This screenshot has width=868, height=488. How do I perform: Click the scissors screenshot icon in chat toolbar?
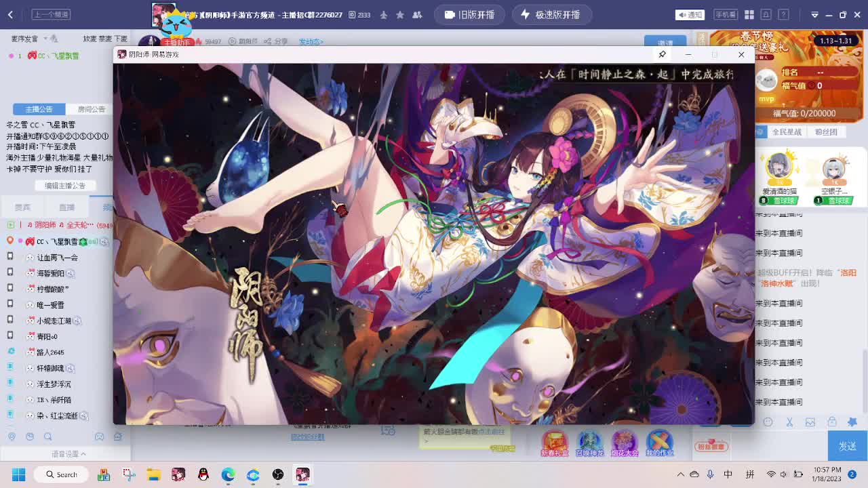pyautogui.click(x=789, y=422)
